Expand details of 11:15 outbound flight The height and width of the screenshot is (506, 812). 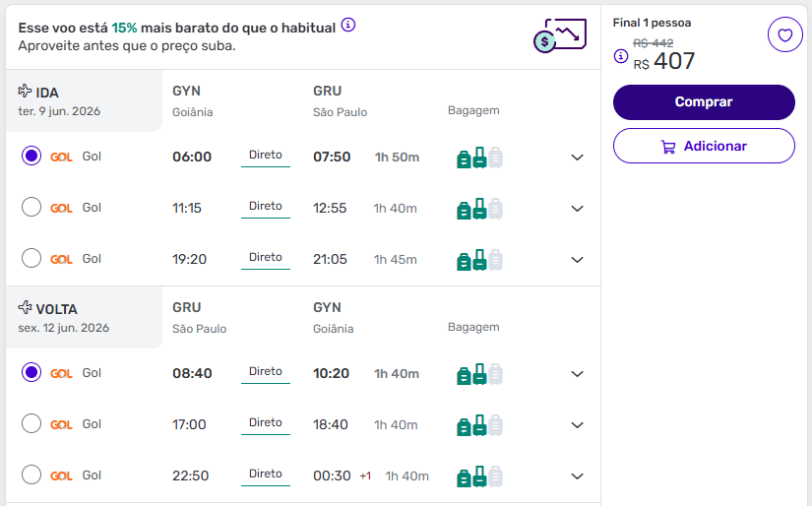pos(578,209)
